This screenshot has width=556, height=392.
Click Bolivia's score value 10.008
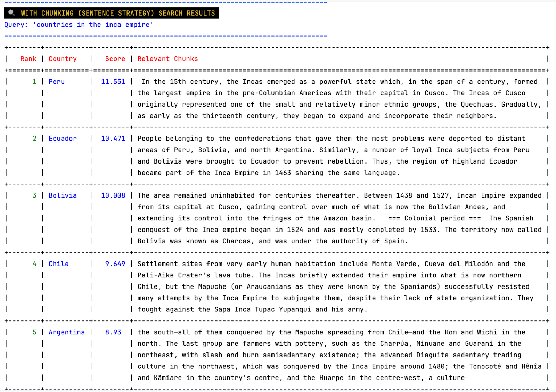(x=113, y=195)
